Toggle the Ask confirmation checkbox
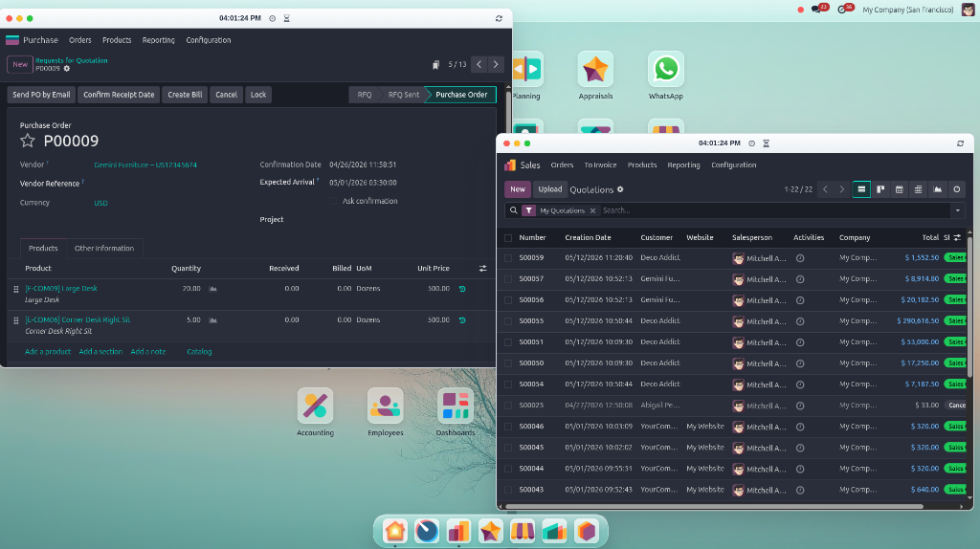The height and width of the screenshot is (549, 980). 333,201
